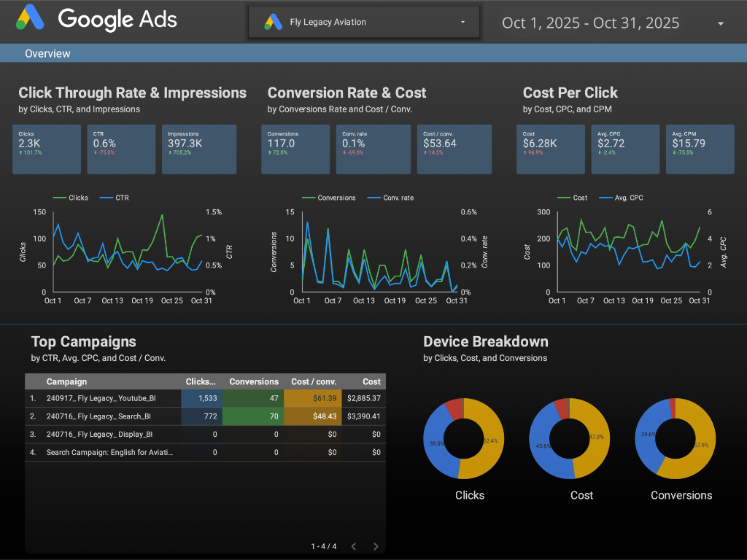This screenshot has width=747, height=560.
Task: Select the Clicks 2.3K scorecard
Action: (47, 149)
